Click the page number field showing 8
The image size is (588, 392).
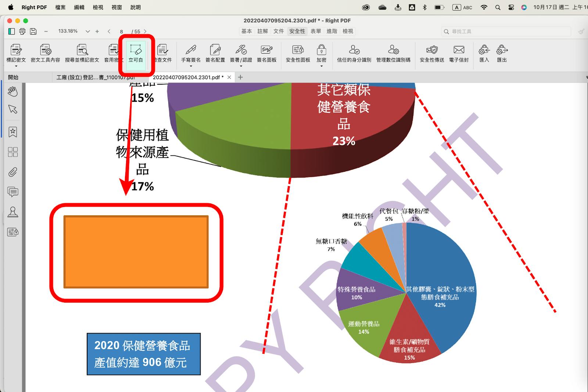coord(122,32)
